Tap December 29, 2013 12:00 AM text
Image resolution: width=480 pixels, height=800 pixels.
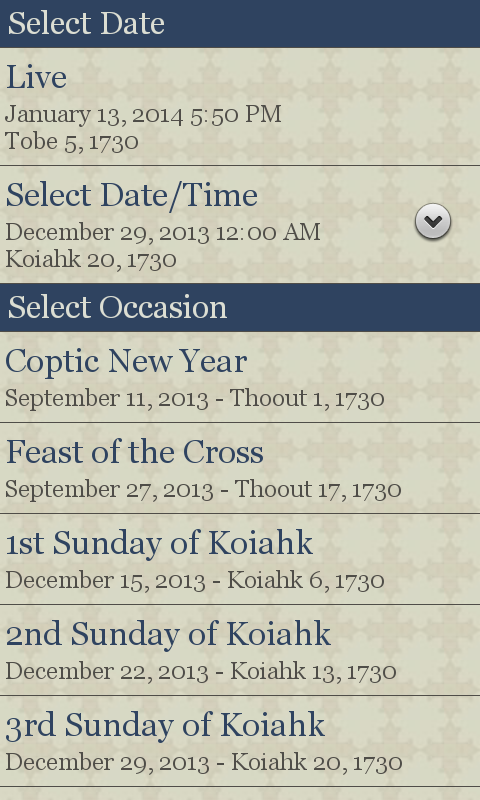pos(163,232)
